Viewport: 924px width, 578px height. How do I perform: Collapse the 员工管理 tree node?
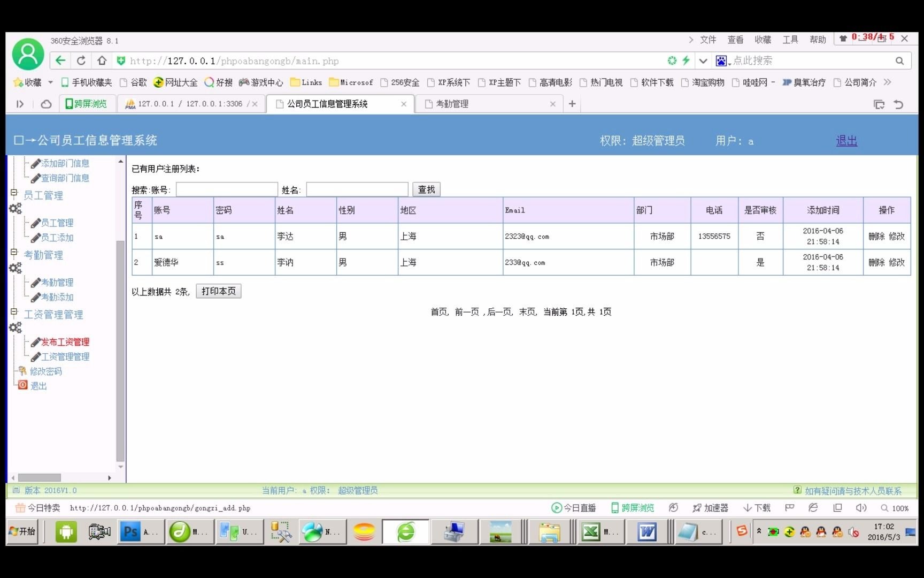(14, 192)
